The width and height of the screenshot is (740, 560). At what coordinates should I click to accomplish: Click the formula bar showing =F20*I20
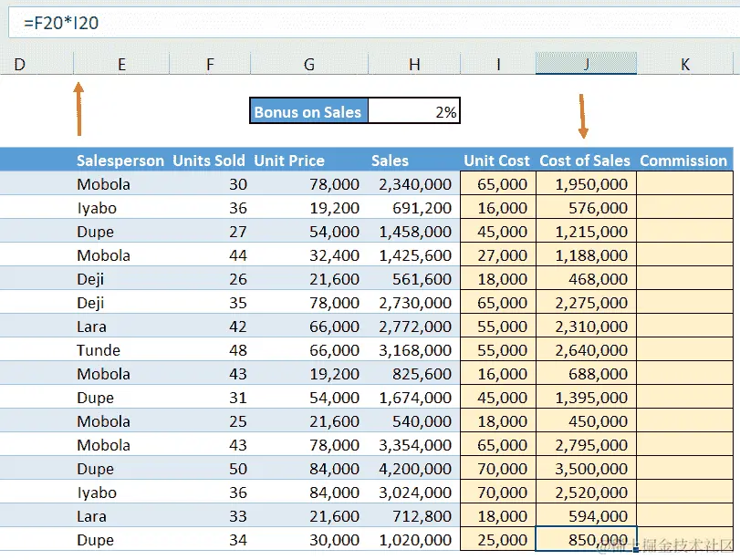[x=374, y=22]
